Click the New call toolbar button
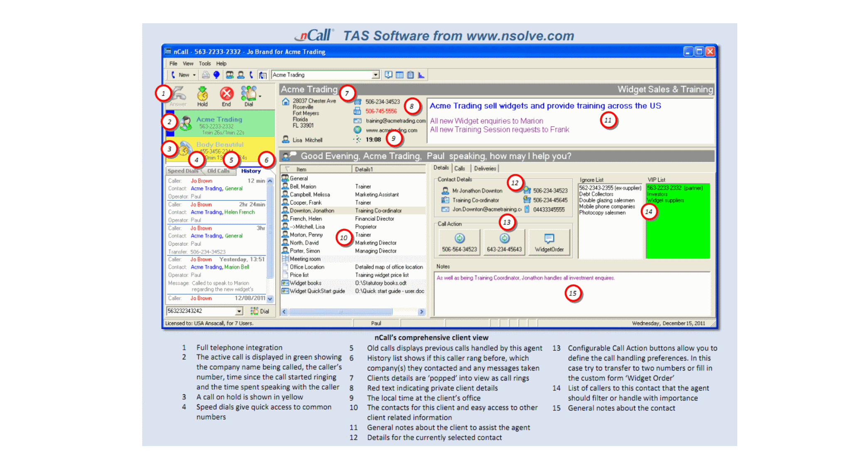Screen dimensions: 868x473 (x=180, y=75)
